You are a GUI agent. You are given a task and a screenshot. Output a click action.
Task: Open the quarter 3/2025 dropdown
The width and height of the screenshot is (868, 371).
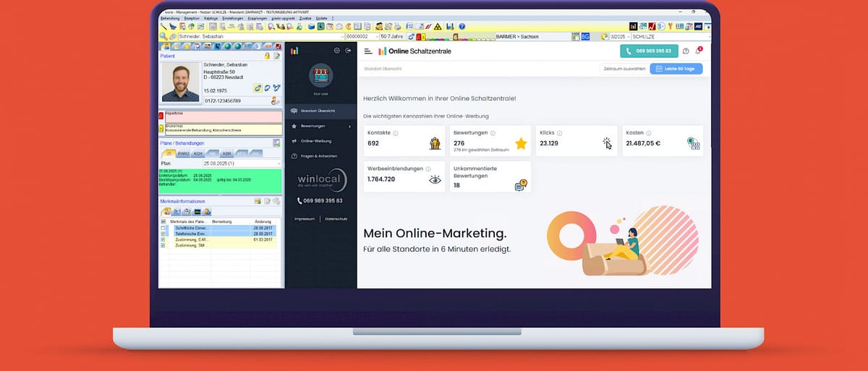point(628,36)
